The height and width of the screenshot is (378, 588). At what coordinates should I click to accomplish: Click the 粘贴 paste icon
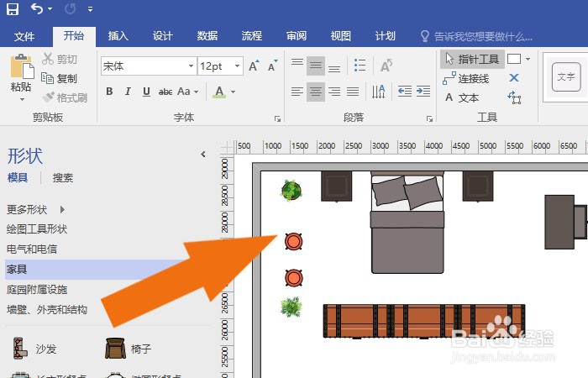(22, 67)
